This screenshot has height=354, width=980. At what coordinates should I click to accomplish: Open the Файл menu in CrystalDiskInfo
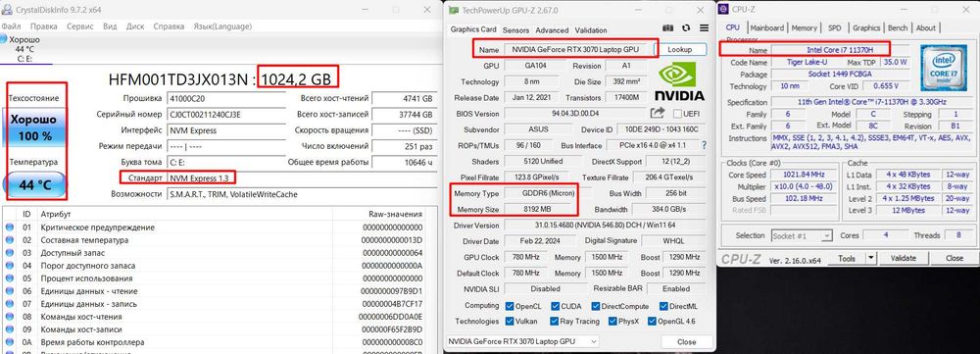click(11, 26)
